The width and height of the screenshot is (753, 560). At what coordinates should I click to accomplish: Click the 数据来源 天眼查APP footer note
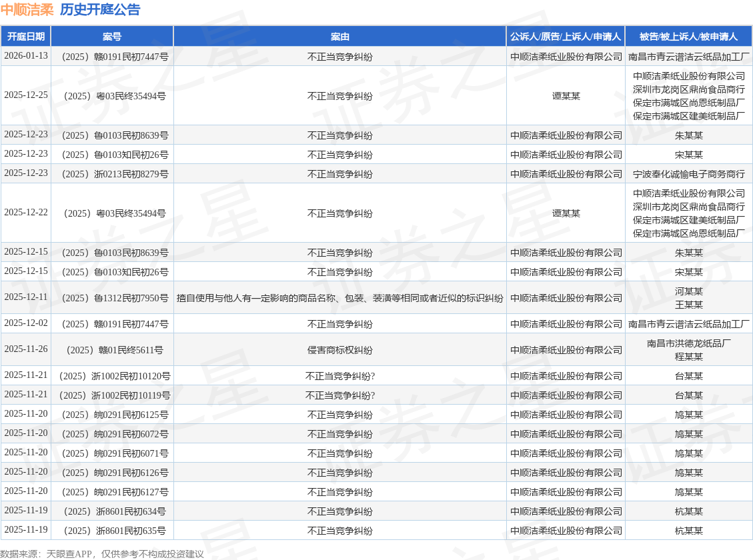click(102, 554)
